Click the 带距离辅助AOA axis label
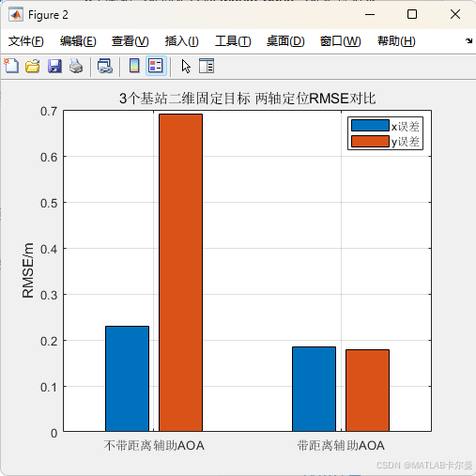Screen dimensions: 476x476 click(x=341, y=445)
